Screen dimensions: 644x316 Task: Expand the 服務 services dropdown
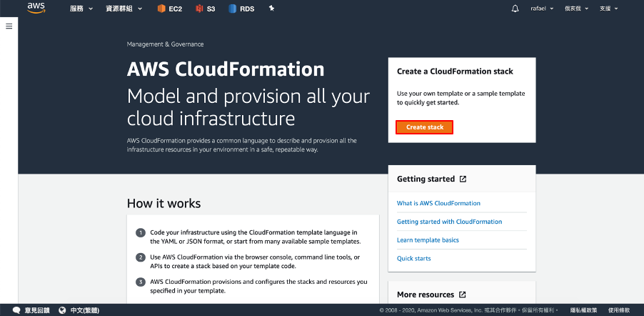click(81, 9)
